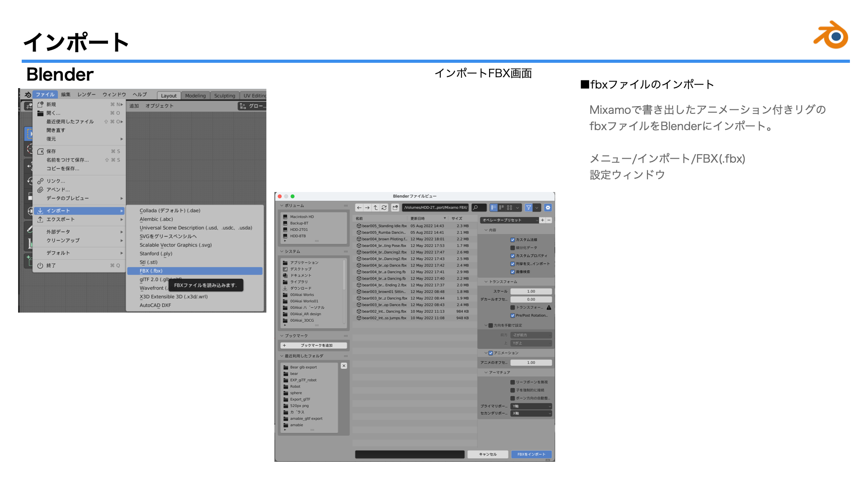Switch to the Sculpting workspace tab
Viewport: 868px width, 488px height.
(x=225, y=96)
